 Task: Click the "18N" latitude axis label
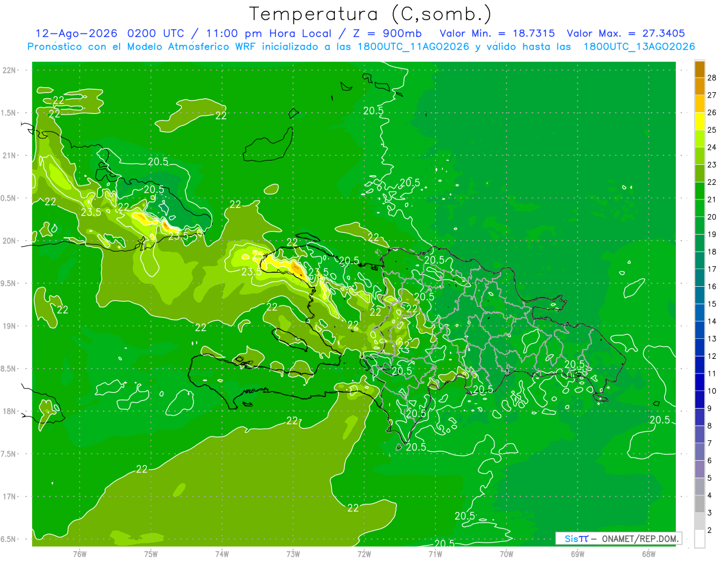click(x=10, y=411)
